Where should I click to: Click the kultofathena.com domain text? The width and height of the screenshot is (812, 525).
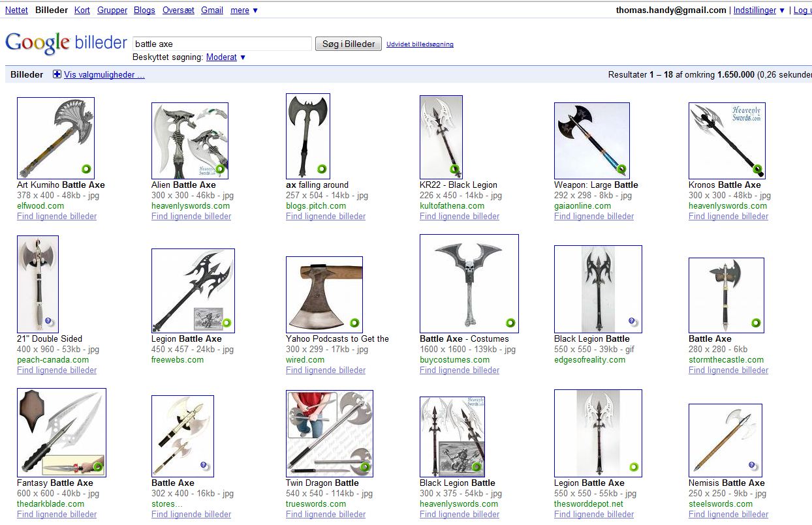point(452,206)
